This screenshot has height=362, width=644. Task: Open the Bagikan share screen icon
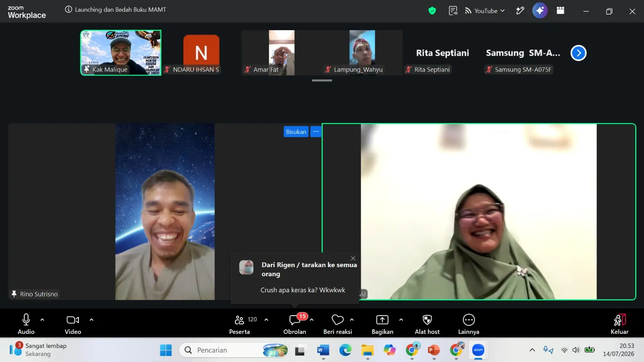[382, 324]
